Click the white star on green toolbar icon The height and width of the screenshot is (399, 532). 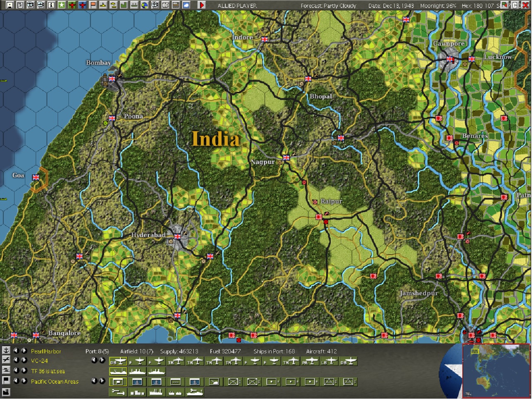click(61, 5)
